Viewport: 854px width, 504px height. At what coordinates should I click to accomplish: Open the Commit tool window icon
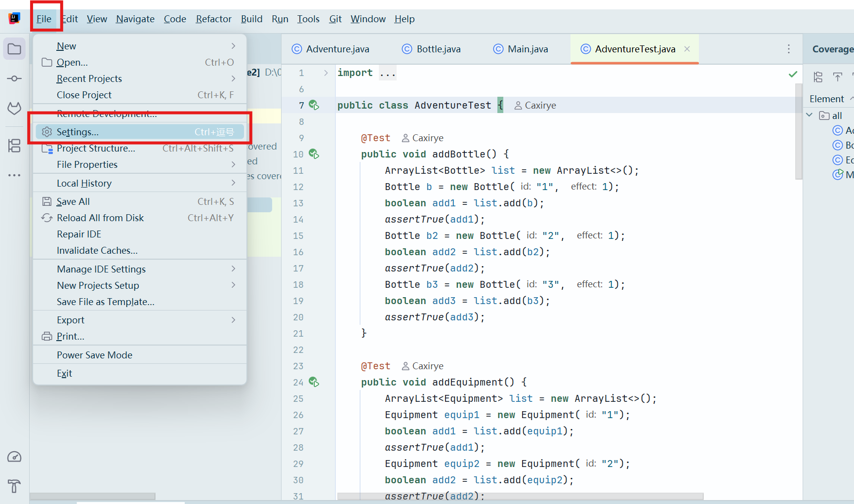(x=14, y=78)
